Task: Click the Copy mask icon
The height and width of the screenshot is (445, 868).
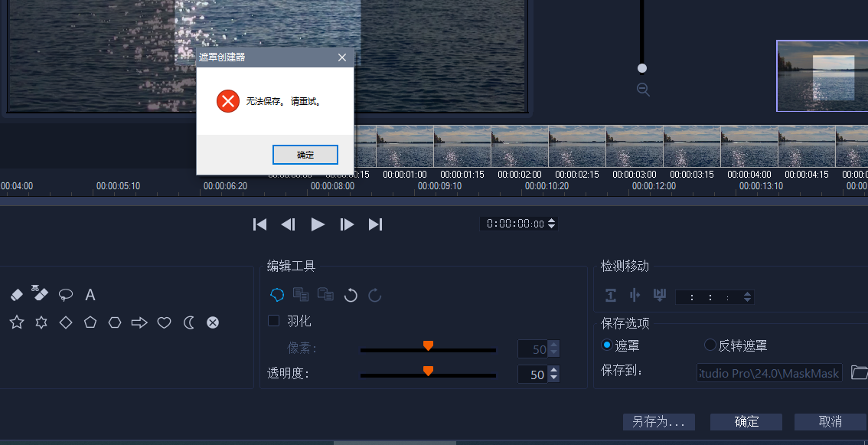Action: (x=300, y=295)
